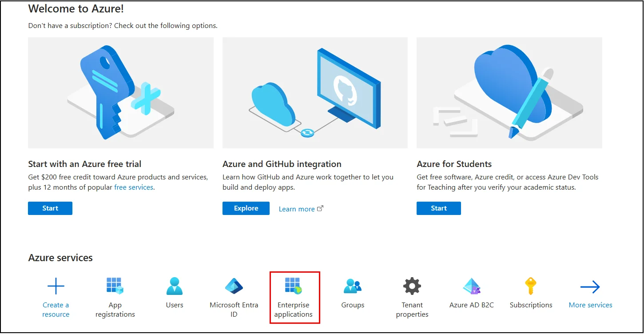The image size is (644, 334).
Task: Open Enterprise applications service icon
Action: point(293,286)
